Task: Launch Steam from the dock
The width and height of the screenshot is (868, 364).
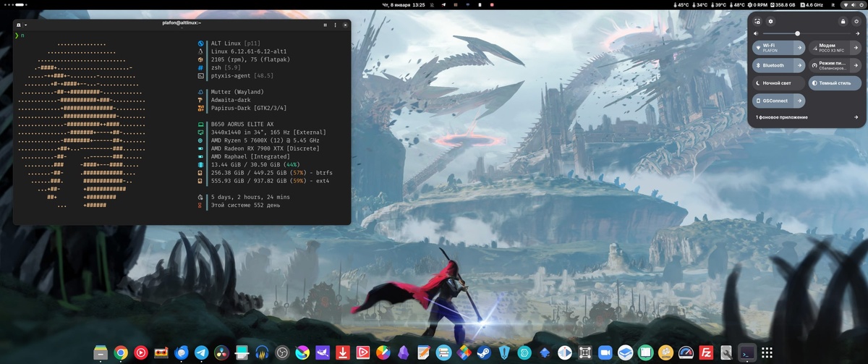Action: tap(484, 352)
